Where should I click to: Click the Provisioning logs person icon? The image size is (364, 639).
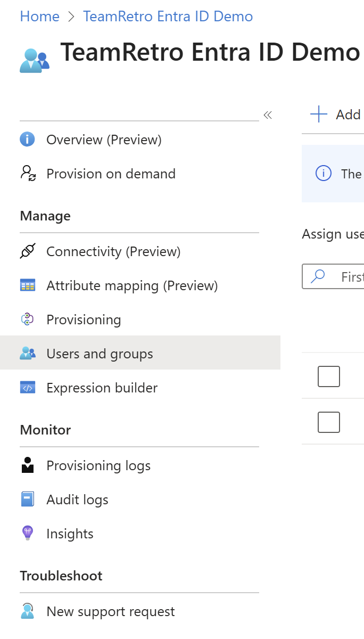[27, 465]
